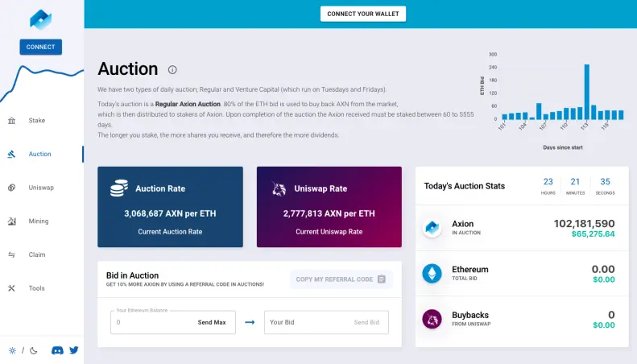
Task: Click the Mining sidebar icon
Action: pos(12,221)
